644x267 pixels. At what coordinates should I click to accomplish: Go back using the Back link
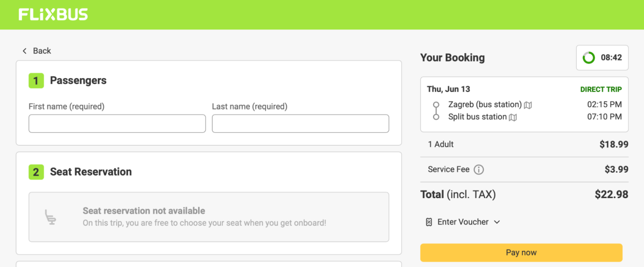[37, 51]
